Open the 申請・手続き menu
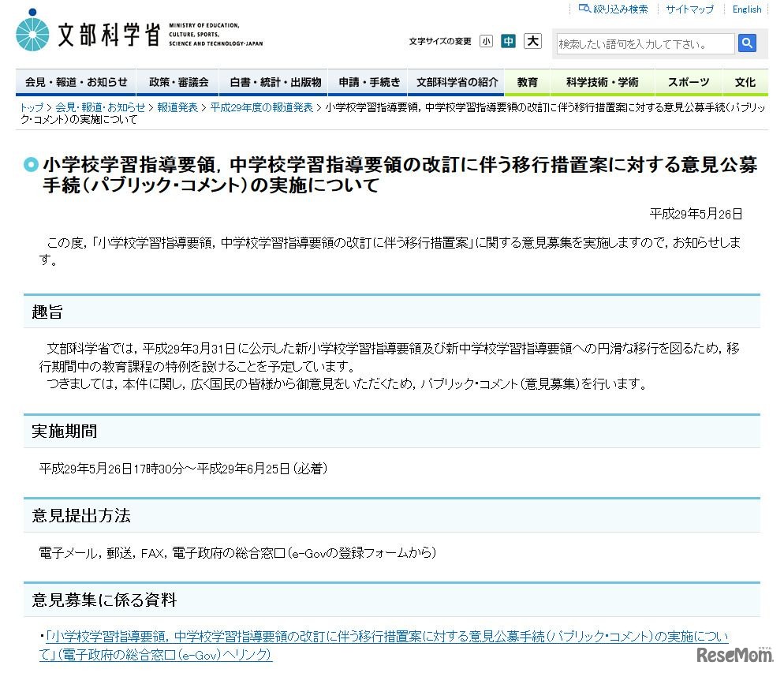Viewport: 784px width, 673px height. [368, 81]
